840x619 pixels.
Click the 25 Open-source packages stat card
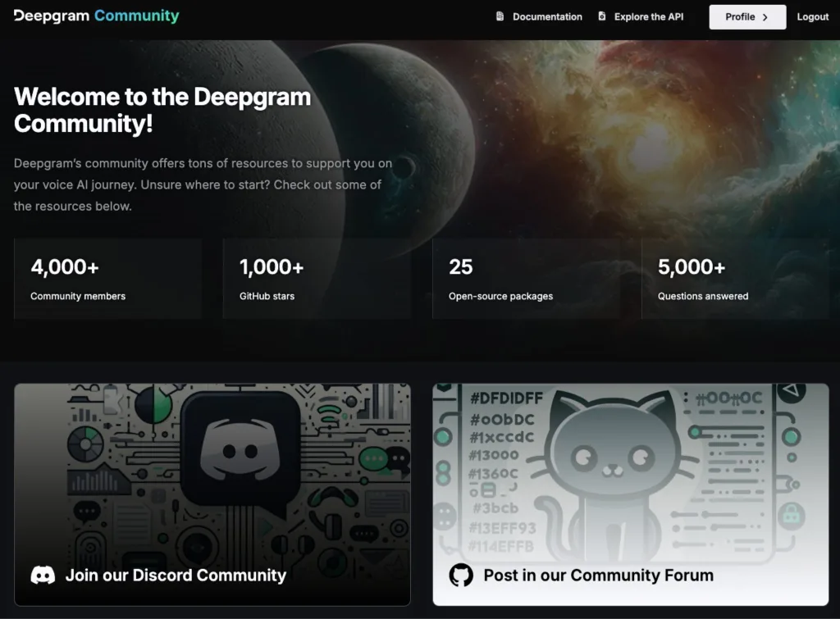526,279
